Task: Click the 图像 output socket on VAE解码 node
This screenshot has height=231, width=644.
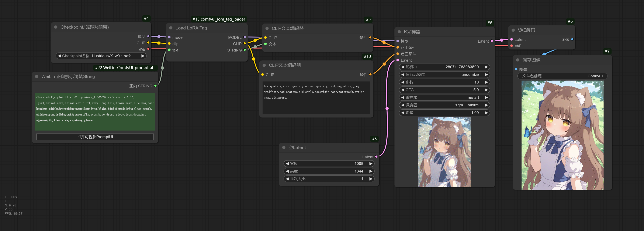Action: tap(572, 39)
